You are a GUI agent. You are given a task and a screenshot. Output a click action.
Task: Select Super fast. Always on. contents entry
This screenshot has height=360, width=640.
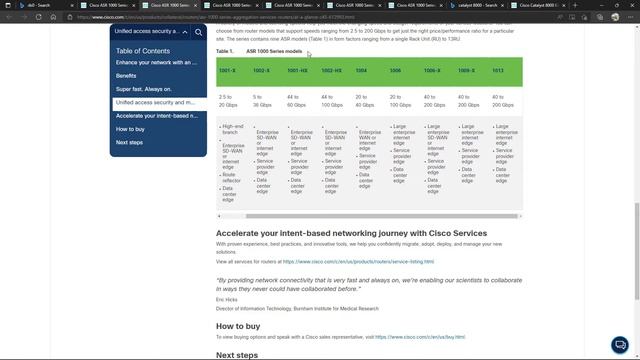(144, 89)
